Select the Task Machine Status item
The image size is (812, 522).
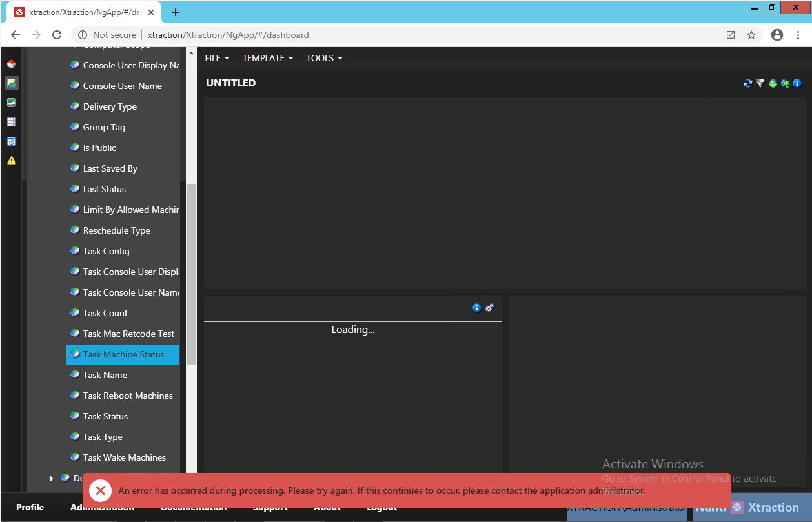point(123,354)
